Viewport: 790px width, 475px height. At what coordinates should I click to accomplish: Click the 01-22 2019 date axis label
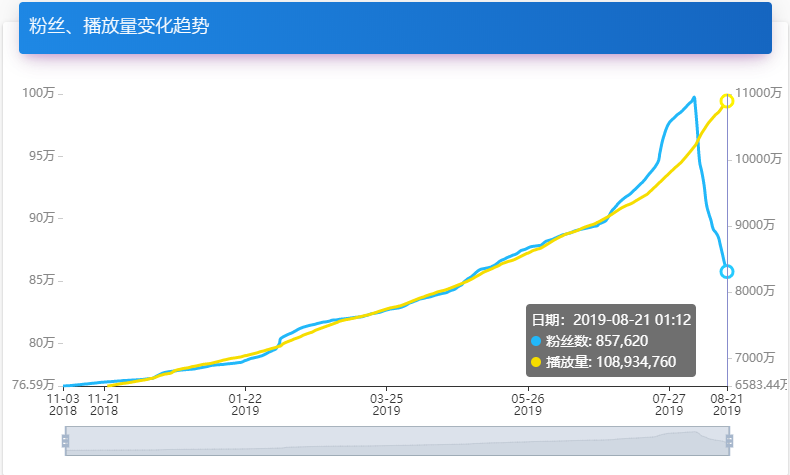(245, 403)
